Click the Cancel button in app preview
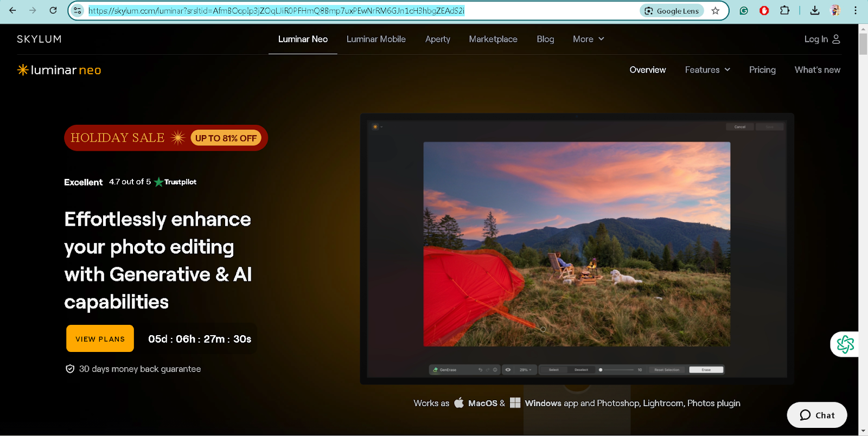The width and height of the screenshot is (868, 436). tap(740, 127)
